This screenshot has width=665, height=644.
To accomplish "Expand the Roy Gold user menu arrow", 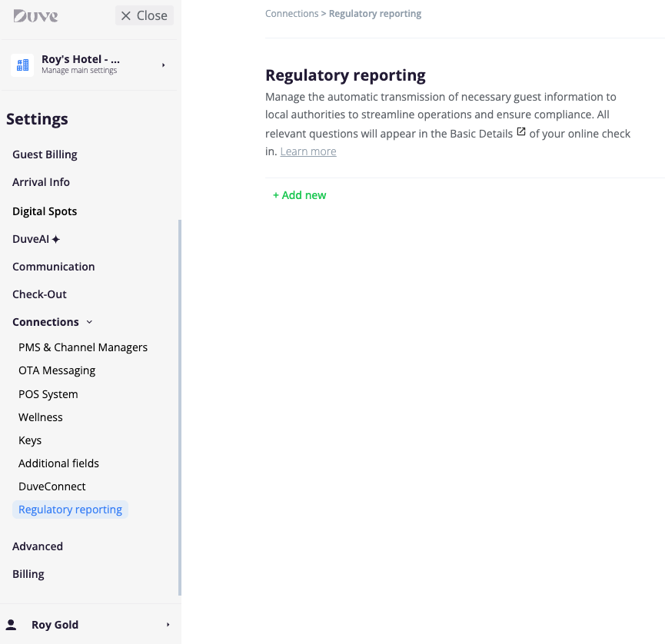I will (168, 625).
